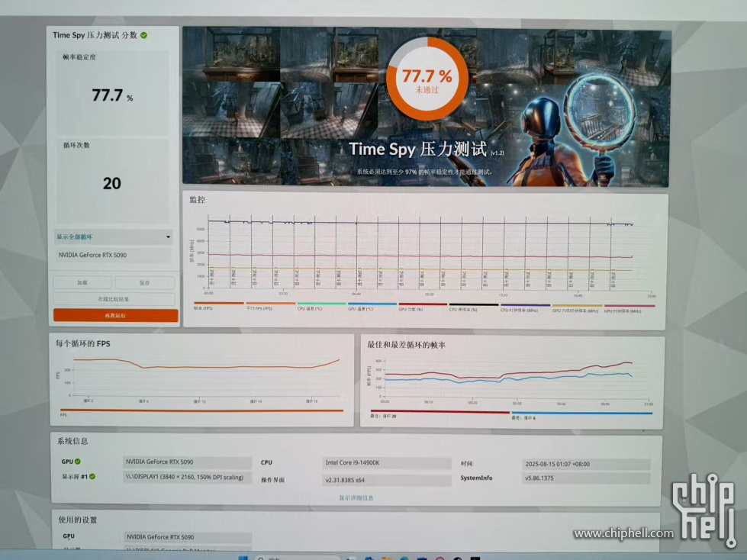Viewport: 747px width, 560px height.
Task: Click the \\.\DISPLAY1 (3840 × 2160, 150% DPI scaling) field
Action: [187, 477]
